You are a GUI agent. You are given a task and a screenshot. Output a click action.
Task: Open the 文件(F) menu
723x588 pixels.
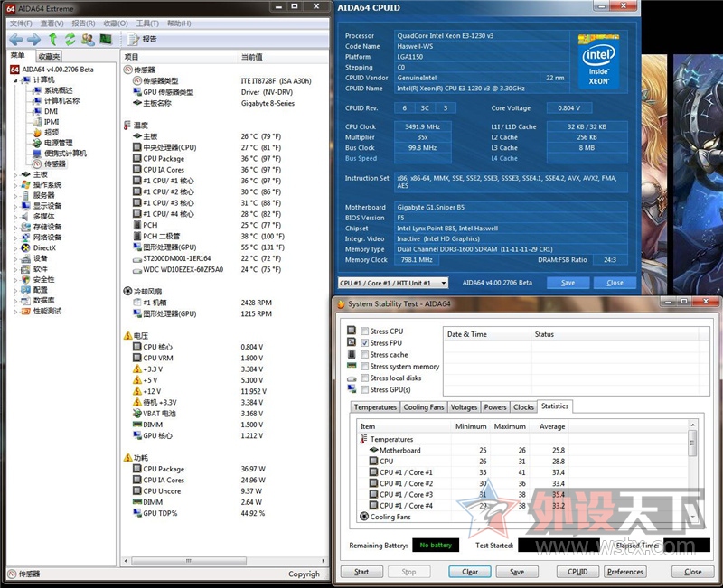point(21,23)
